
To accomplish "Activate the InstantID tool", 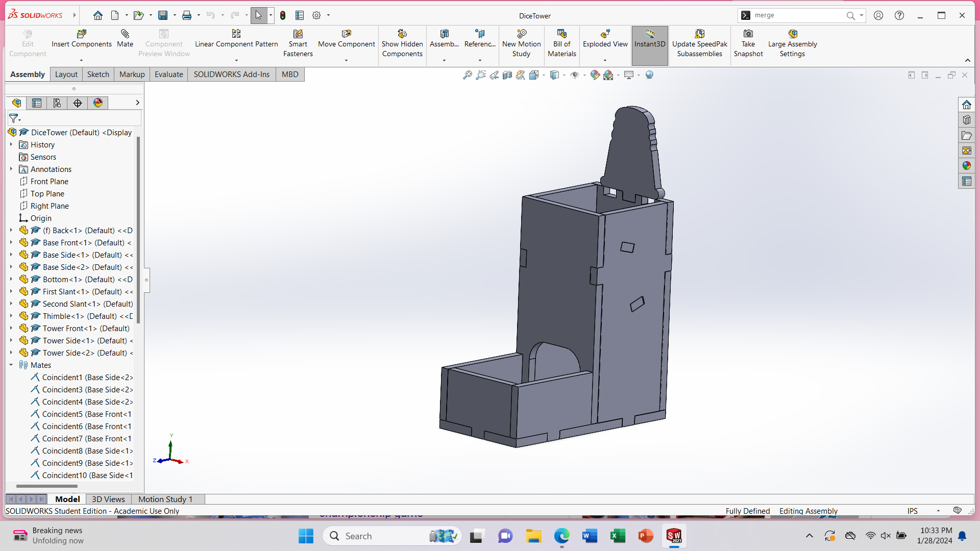I will tap(650, 43).
